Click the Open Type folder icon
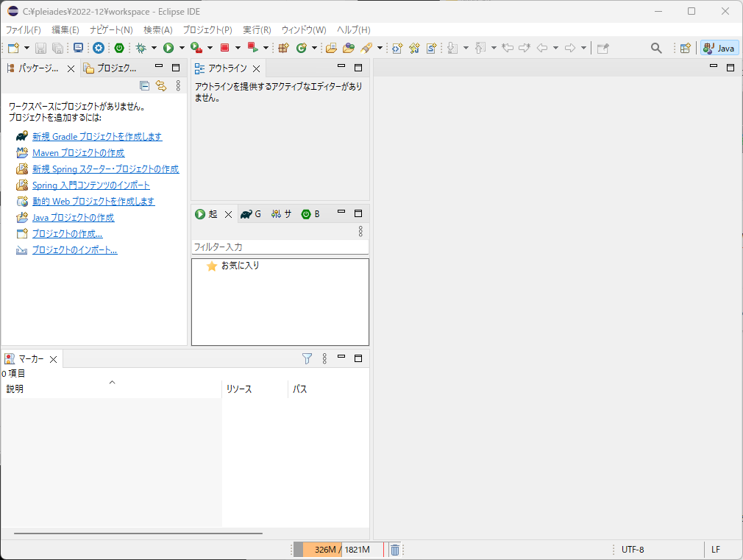This screenshot has width=743, height=560. [x=331, y=48]
